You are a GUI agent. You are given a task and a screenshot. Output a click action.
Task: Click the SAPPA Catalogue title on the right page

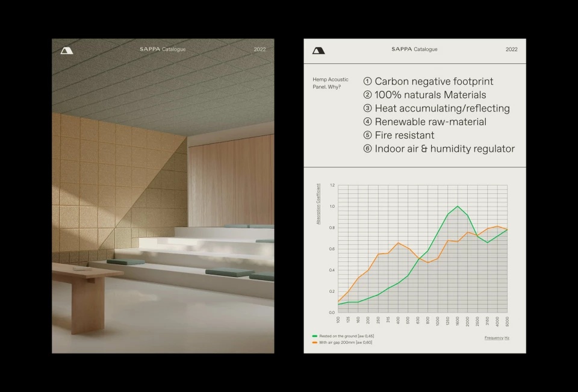tap(414, 49)
